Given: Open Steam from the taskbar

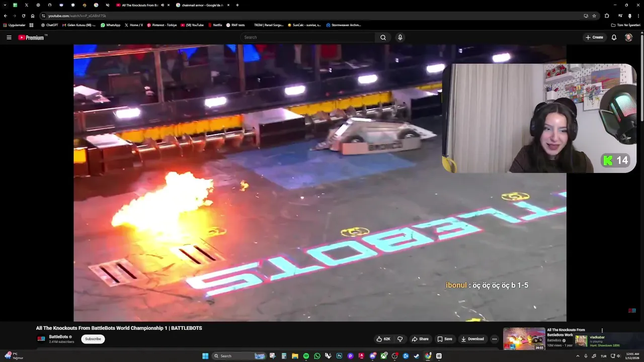Looking at the screenshot, I should point(417,356).
